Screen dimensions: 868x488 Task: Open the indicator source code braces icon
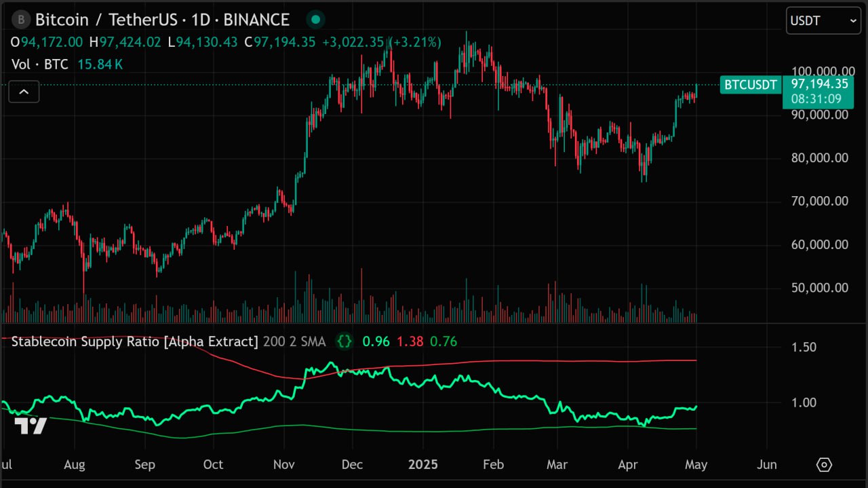345,341
